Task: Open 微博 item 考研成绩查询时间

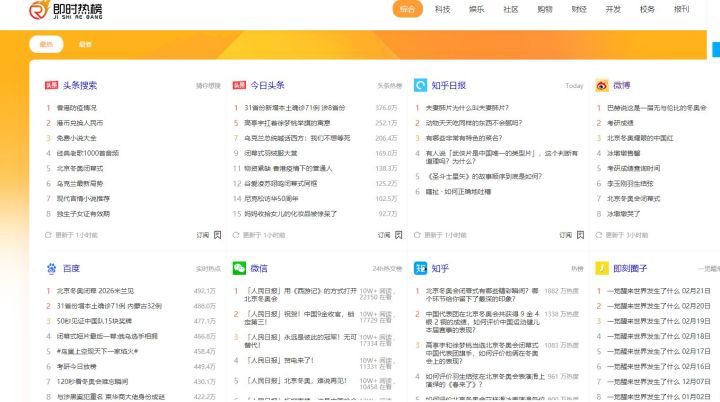Action: [x=633, y=168]
